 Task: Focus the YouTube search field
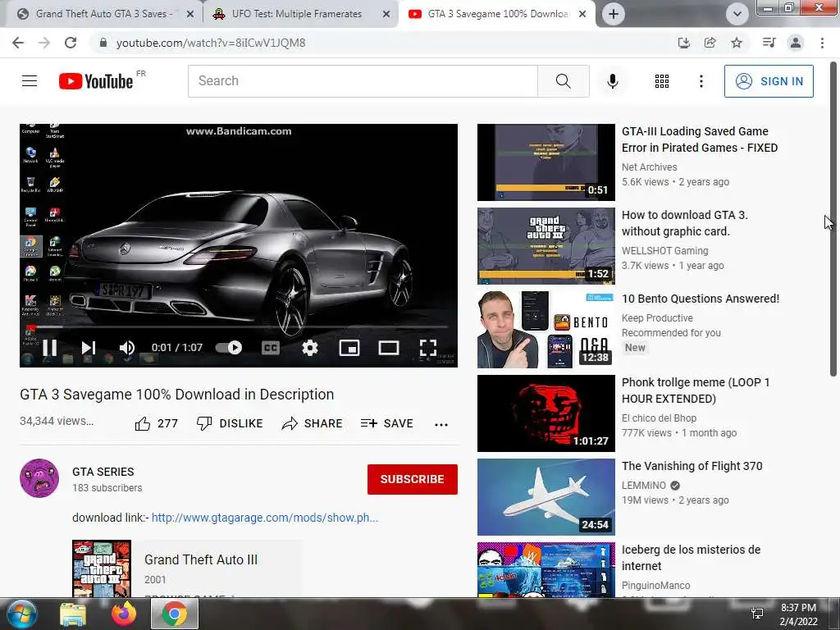coord(363,81)
